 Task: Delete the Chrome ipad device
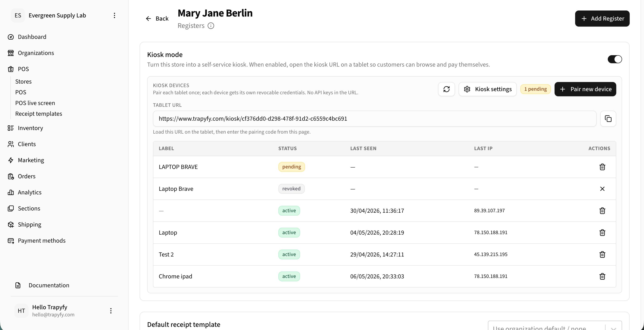click(x=602, y=276)
